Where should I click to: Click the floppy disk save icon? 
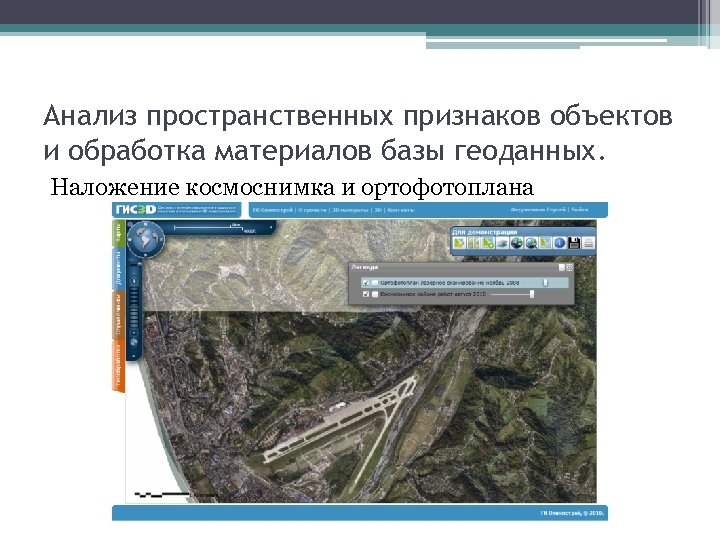click(x=574, y=242)
